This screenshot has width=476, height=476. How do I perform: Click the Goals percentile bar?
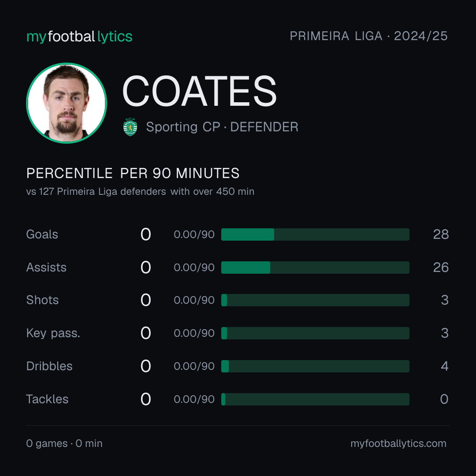(315, 234)
